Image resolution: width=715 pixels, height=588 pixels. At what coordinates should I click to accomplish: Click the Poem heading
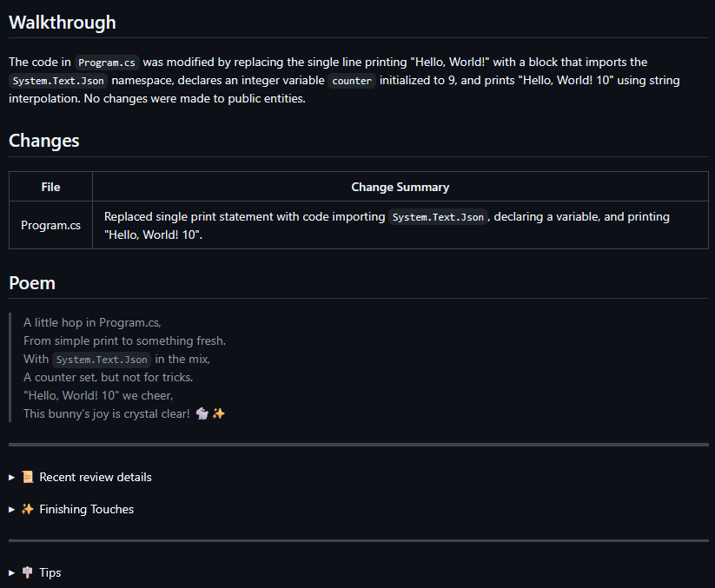32,283
